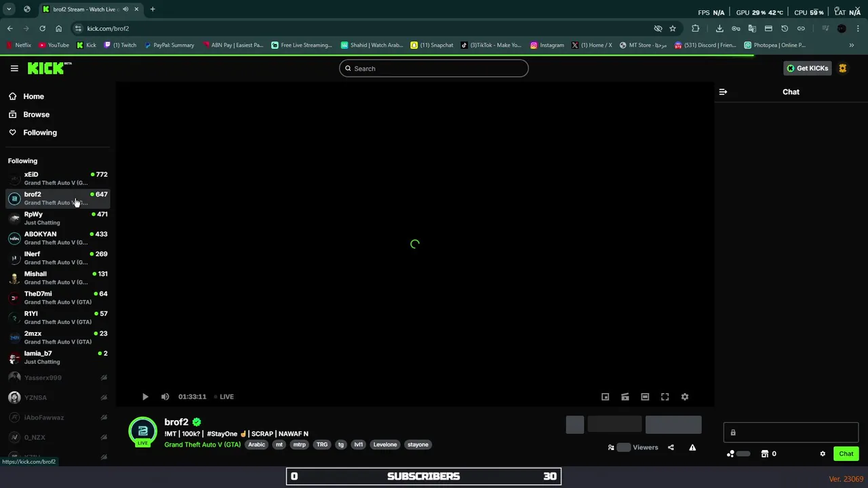
Task: Open ABOKYAN's channel in Following list
Action: click(58, 238)
